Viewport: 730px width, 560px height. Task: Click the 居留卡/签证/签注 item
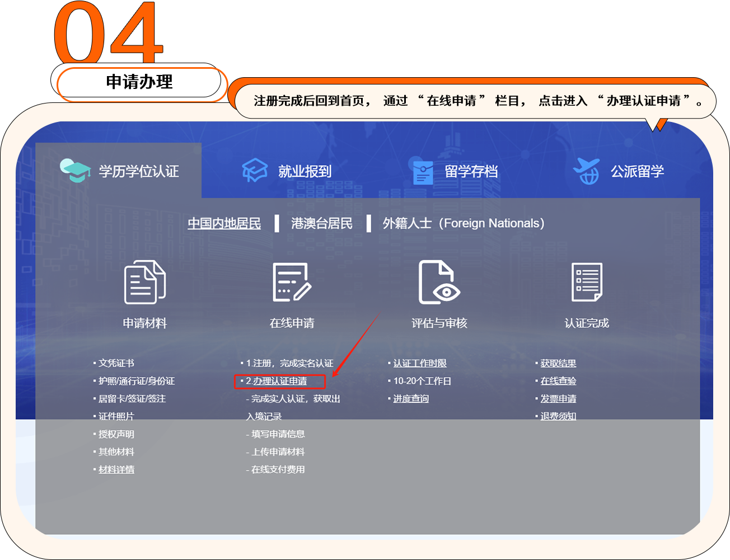pyautogui.click(x=132, y=398)
